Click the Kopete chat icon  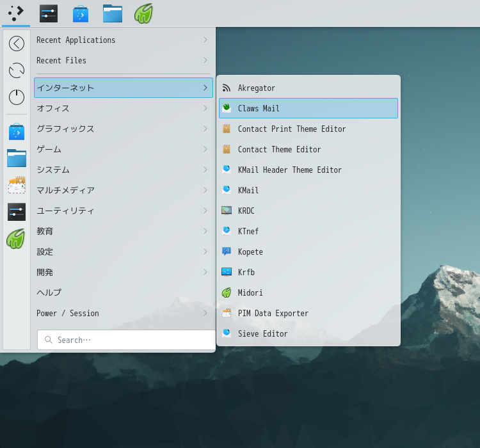[226, 252]
